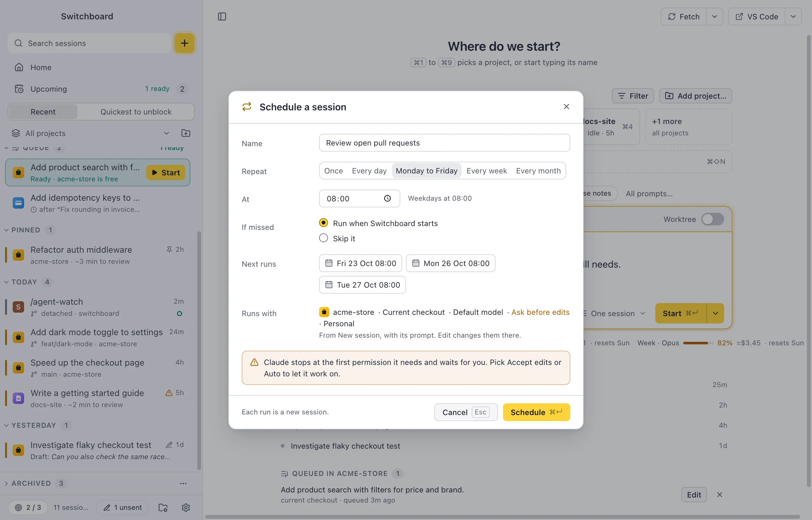Viewport: 812px width, 520px height.
Task: Click the add project folder icon beside All projects
Action: point(186,133)
